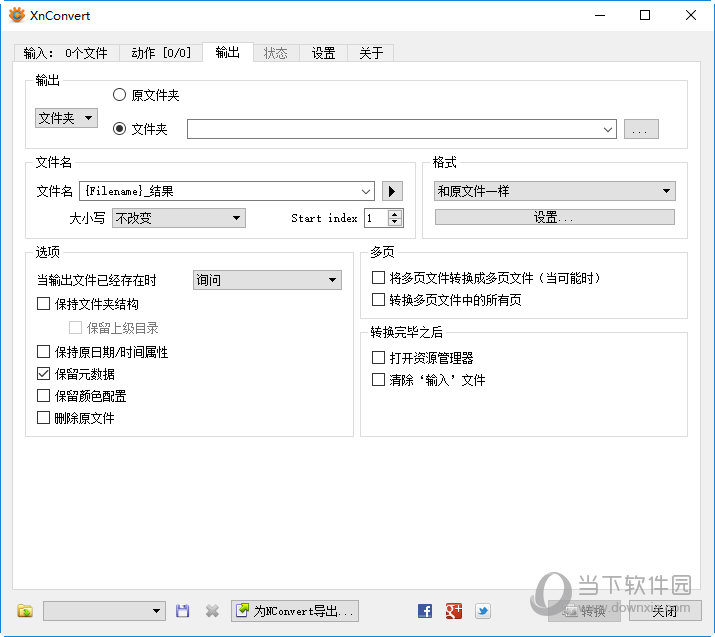Click the save script floppy disk icon

click(182, 611)
